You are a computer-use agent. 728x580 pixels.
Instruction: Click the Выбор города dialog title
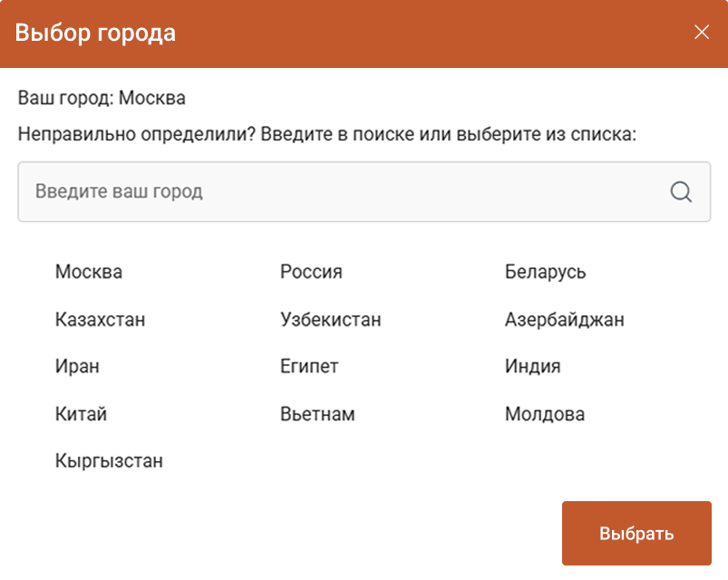[95, 33]
